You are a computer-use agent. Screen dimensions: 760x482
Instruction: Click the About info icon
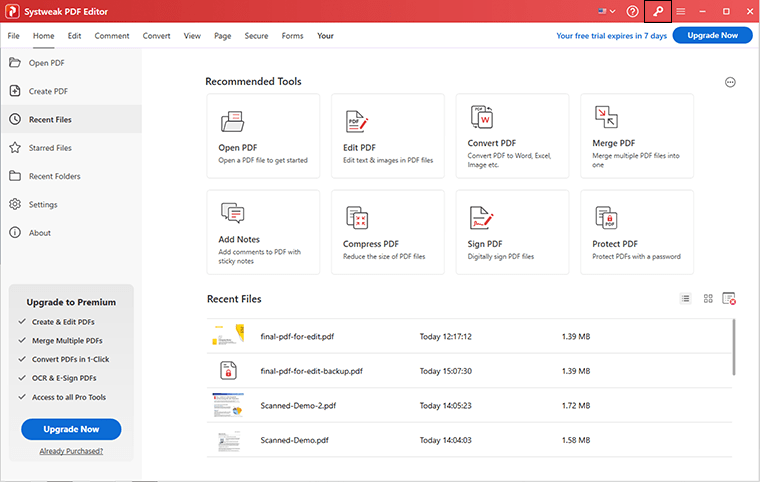[15, 233]
